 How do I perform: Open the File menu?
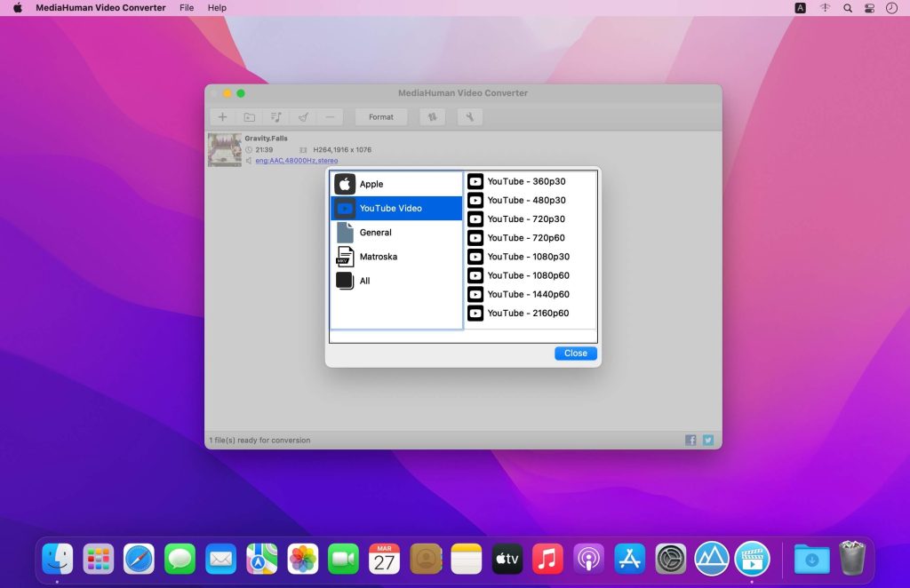tap(187, 8)
